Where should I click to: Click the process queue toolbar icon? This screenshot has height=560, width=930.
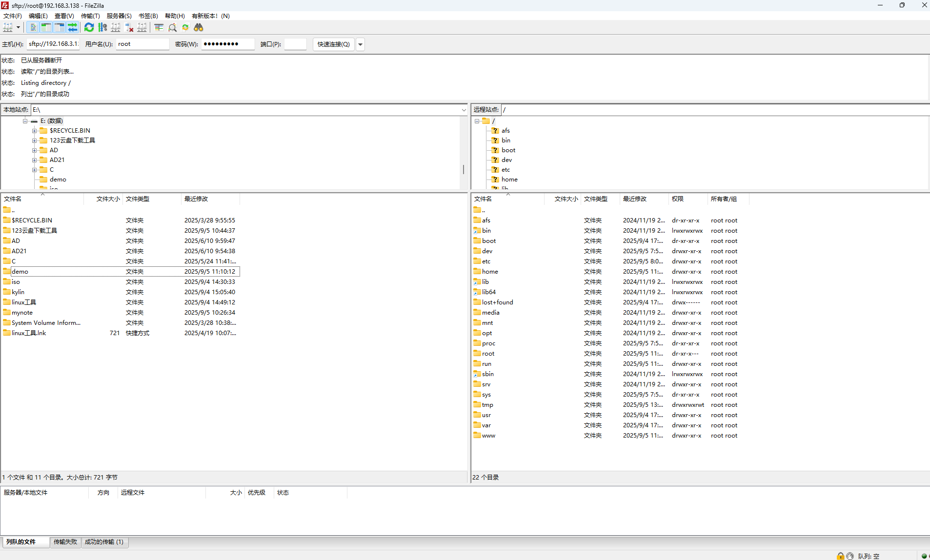click(102, 28)
